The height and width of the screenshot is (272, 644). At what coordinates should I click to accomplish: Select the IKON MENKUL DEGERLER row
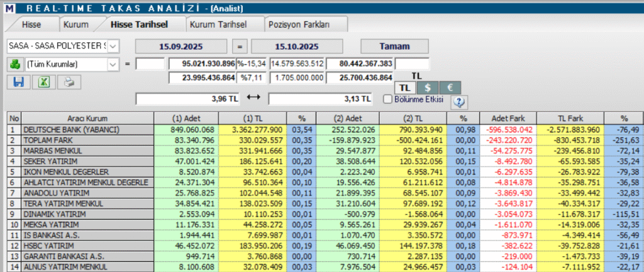point(325,172)
